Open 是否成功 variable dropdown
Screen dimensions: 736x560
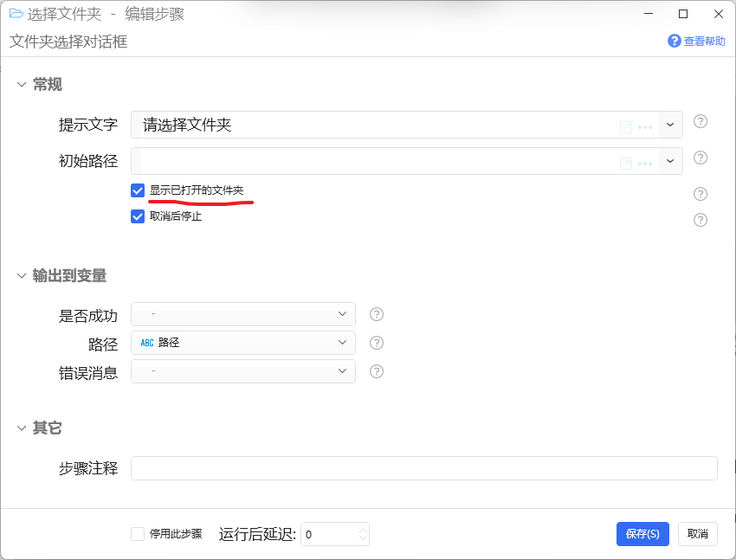tap(243, 314)
